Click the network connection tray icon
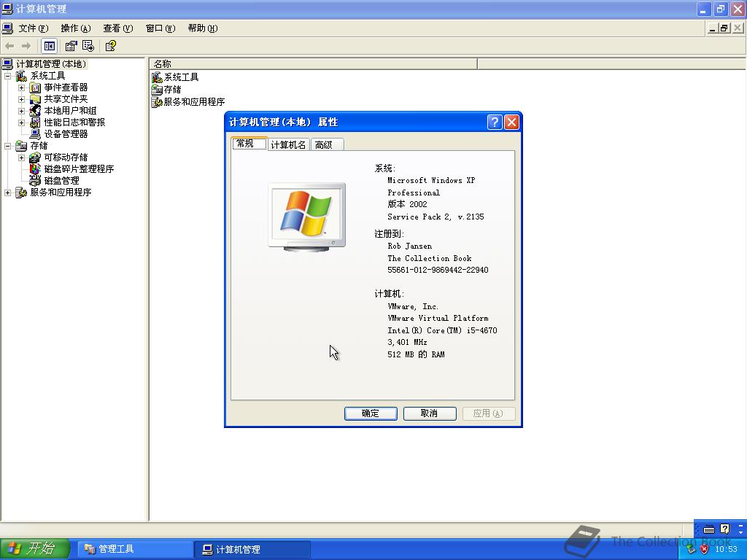 pos(691,549)
